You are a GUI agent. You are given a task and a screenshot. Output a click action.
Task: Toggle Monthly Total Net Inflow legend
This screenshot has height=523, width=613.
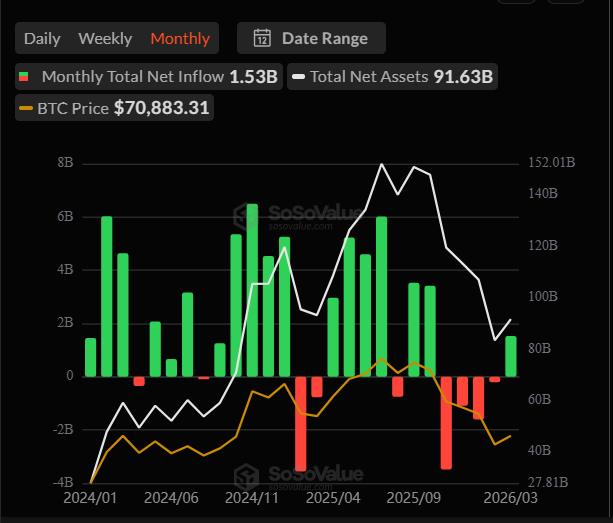tap(149, 77)
